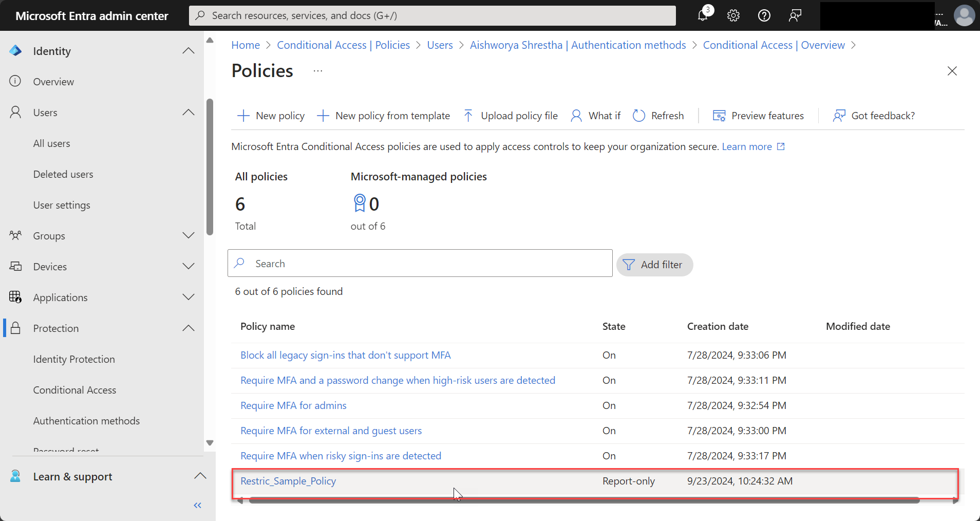Open high-risk users password change policy
Image resolution: width=980 pixels, height=521 pixels.
tap(398, 380)
